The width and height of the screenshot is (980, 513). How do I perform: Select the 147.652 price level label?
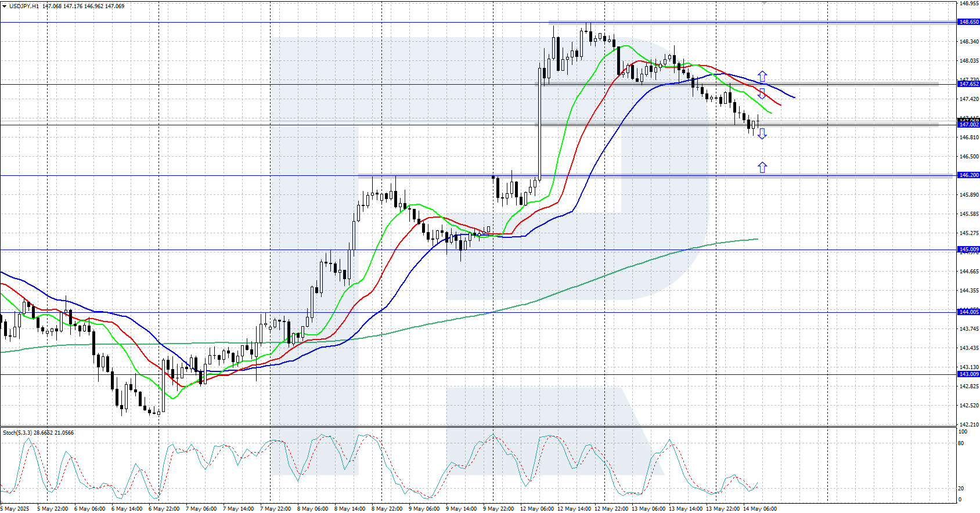(x=968, y=84)
